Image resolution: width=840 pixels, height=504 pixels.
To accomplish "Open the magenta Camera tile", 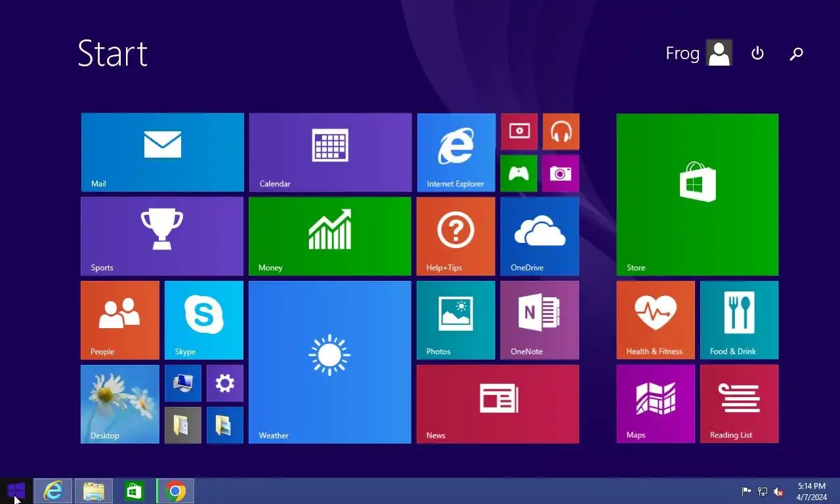I will [561, 173].
